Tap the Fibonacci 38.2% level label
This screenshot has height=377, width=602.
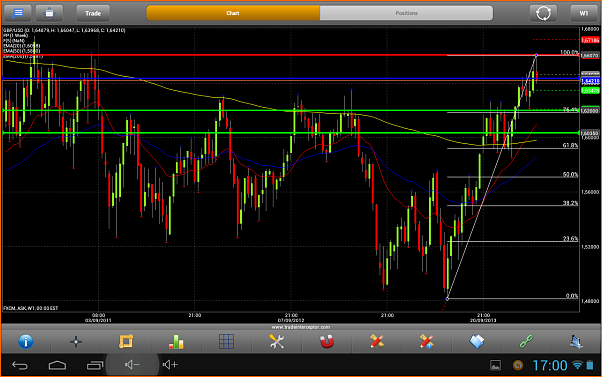click(570, 203)
